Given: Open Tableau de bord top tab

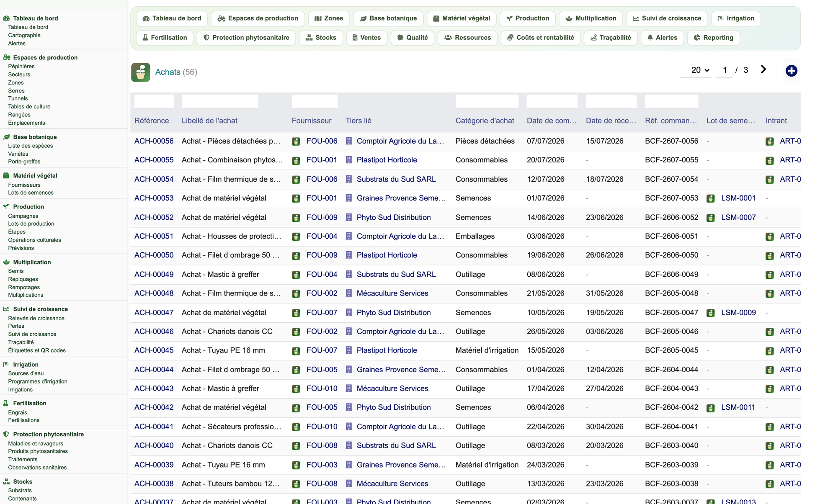Looking at the screenshot, I should coord(172,18).
